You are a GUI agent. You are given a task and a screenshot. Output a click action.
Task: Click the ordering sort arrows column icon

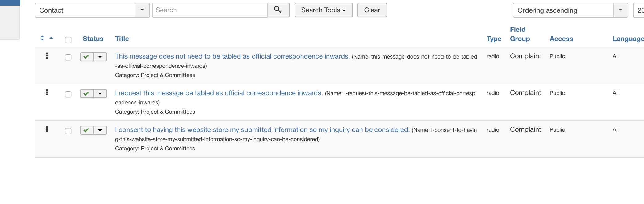[43, 38]
